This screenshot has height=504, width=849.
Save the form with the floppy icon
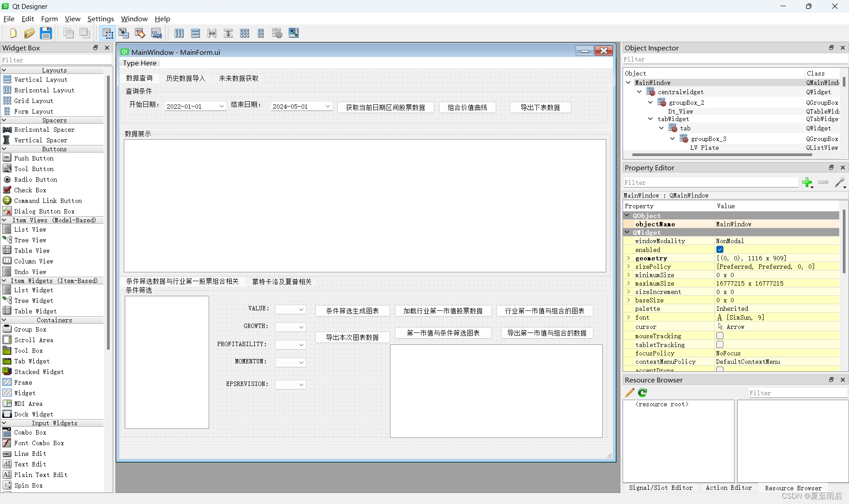[46, 33]
